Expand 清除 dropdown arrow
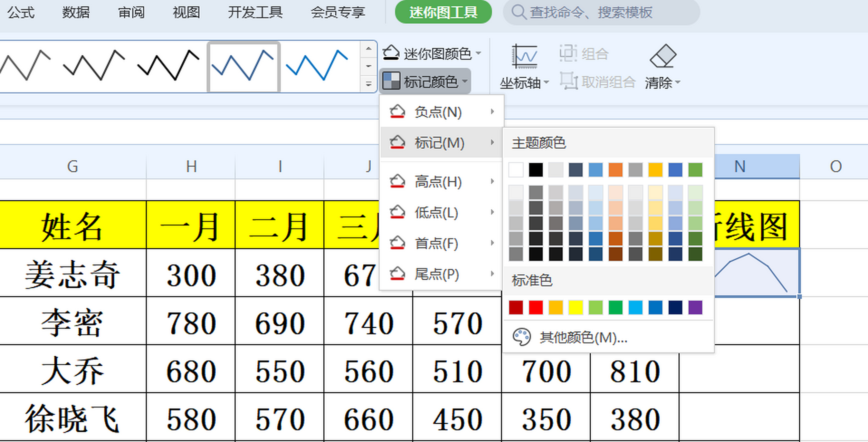Image resolution: width=868 pixels, height=442 pixels. [x=677, y=82]
